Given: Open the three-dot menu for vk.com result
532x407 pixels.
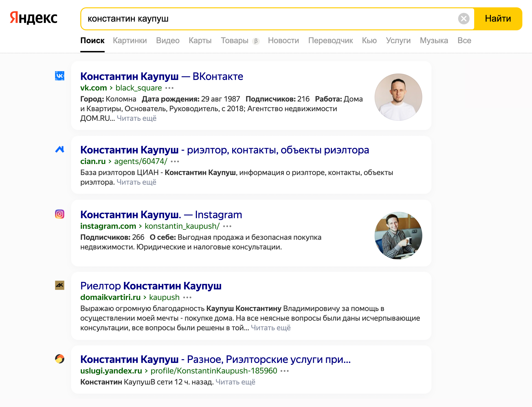Looking at the screenshot, I should pyautogui.click(x=169, y=88).
